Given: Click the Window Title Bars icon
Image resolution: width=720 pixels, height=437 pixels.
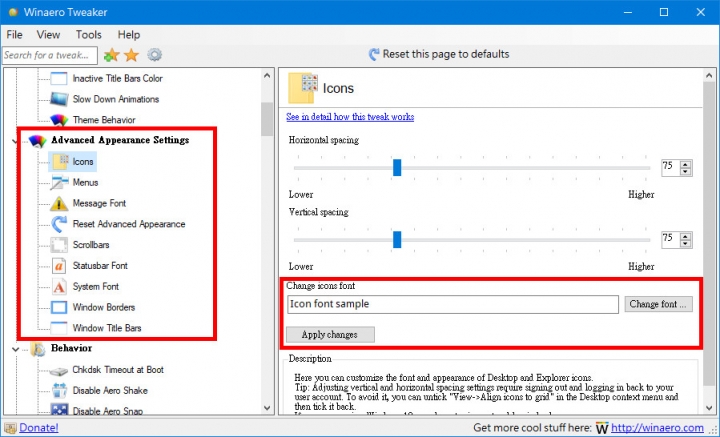Looking at the screenshot, I should pyautogui.click(x=59, y=328).
